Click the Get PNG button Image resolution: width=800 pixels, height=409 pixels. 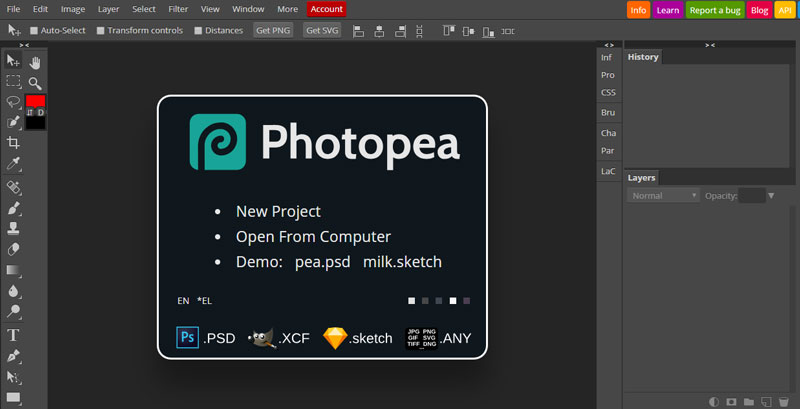tap(273, 31)
